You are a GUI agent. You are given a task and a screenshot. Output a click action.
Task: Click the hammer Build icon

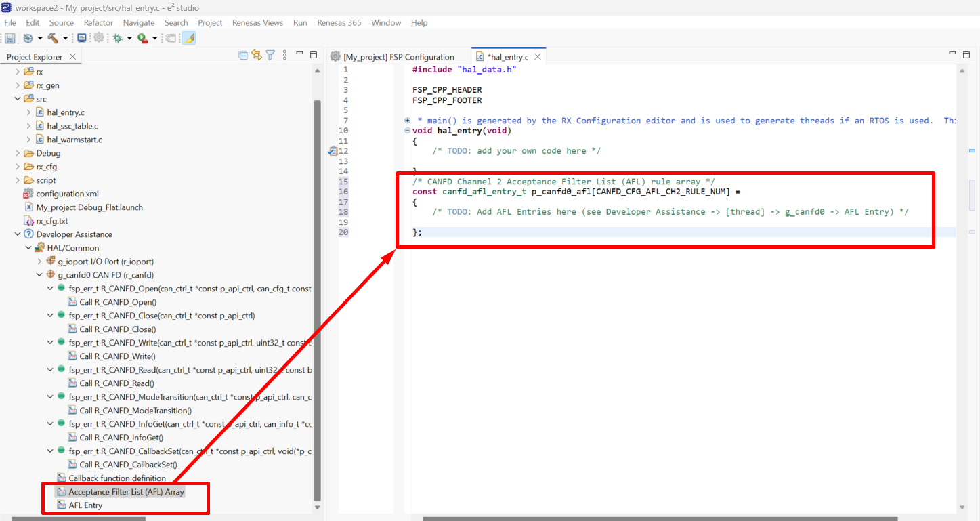(x=52, y=38)
